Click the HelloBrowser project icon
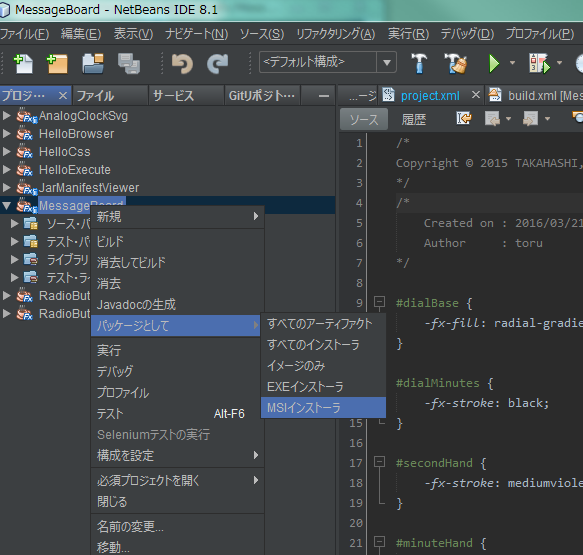This screenshot has height=555, width=583. pos(25,133)
